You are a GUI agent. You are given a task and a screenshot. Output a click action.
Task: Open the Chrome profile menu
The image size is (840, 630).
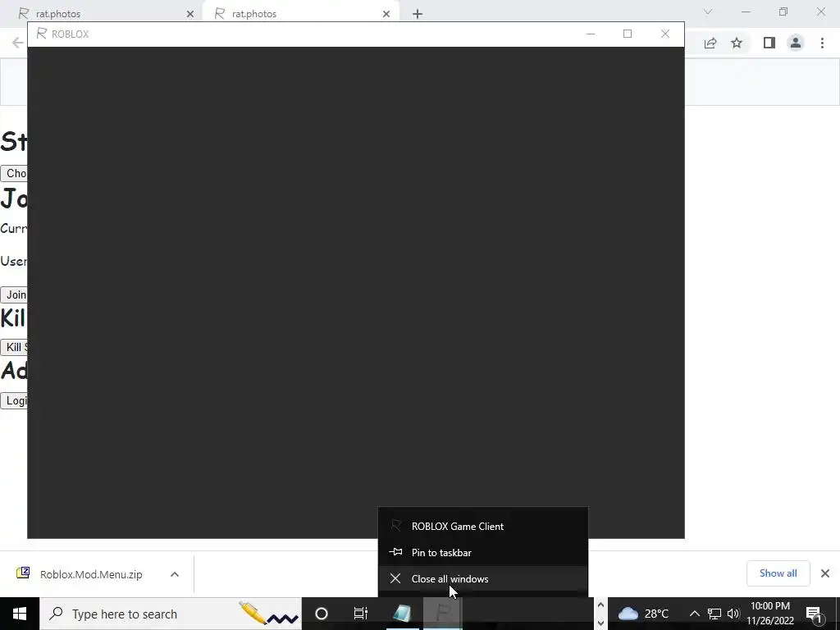click(x=796, y=43)
